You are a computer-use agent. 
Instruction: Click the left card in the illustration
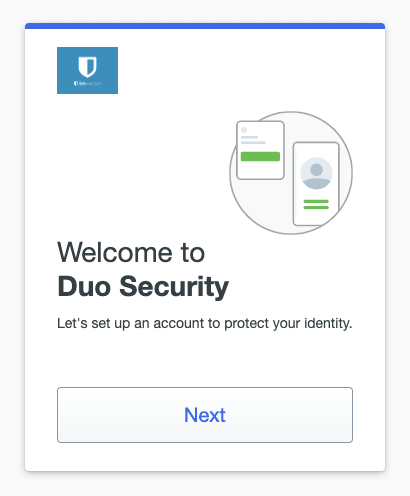coord(260,150)
